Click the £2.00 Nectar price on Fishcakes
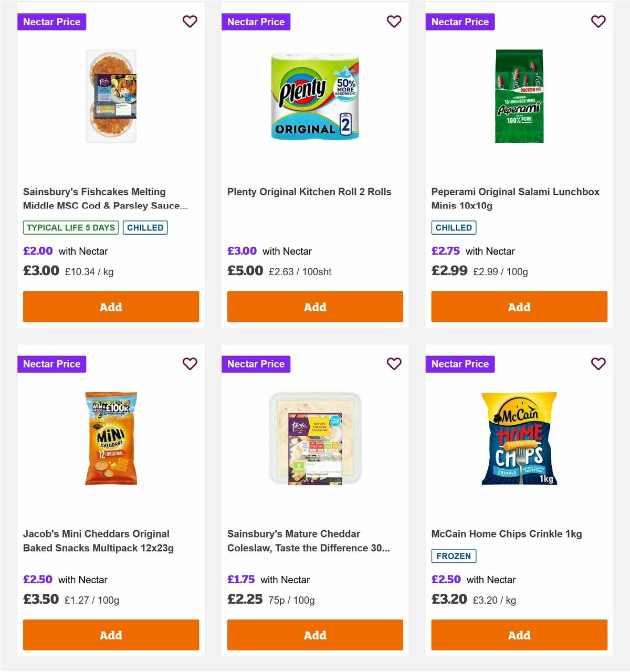Viewport: 630px width, 672px height. [38, 251]
